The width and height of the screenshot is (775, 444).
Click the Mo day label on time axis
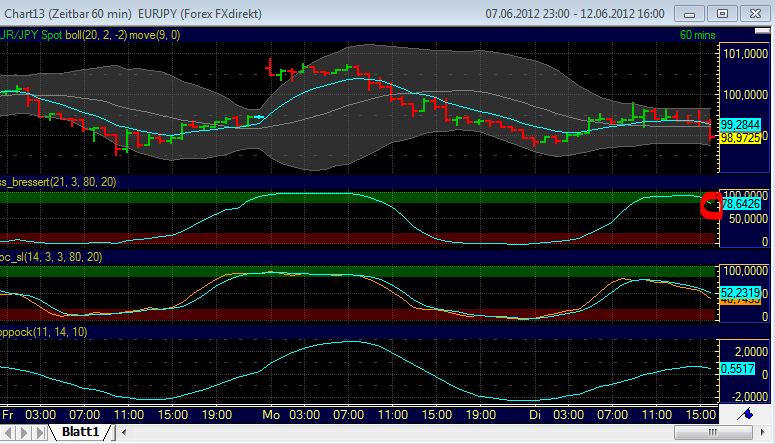click(x=271, y=414)
